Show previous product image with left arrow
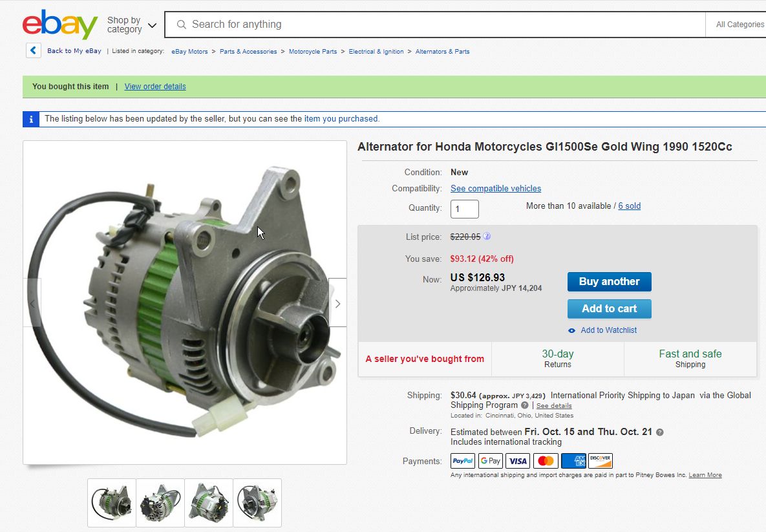766x532 pixels. click(32, 303)
